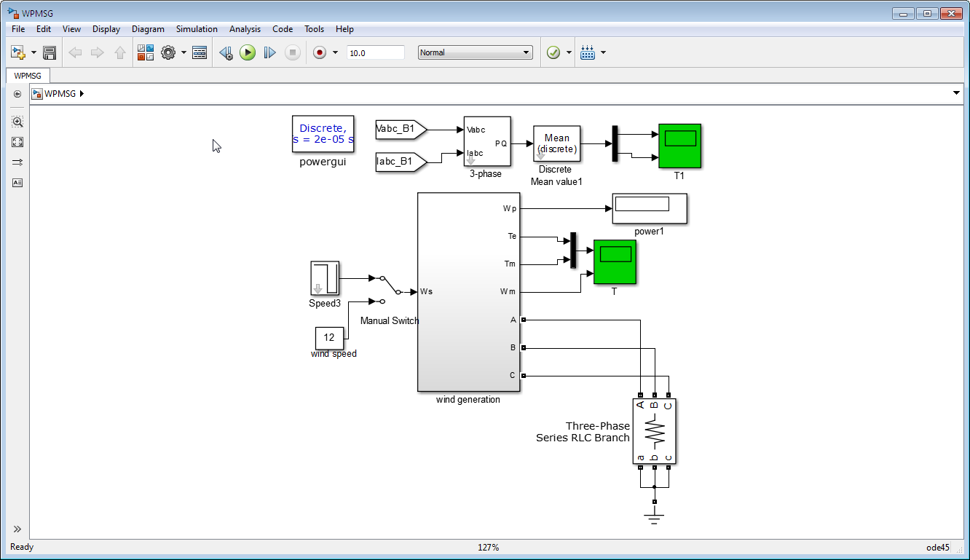Open the simulation mode Normal dropdown
This screenshot has width=970, height=560.
tap(475, 52)
